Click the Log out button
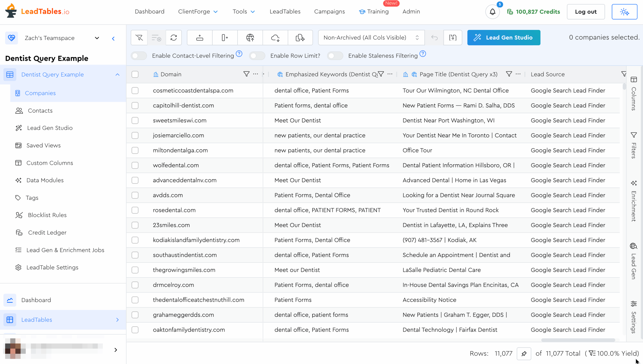Screen dimensions: 643x364 585,12
